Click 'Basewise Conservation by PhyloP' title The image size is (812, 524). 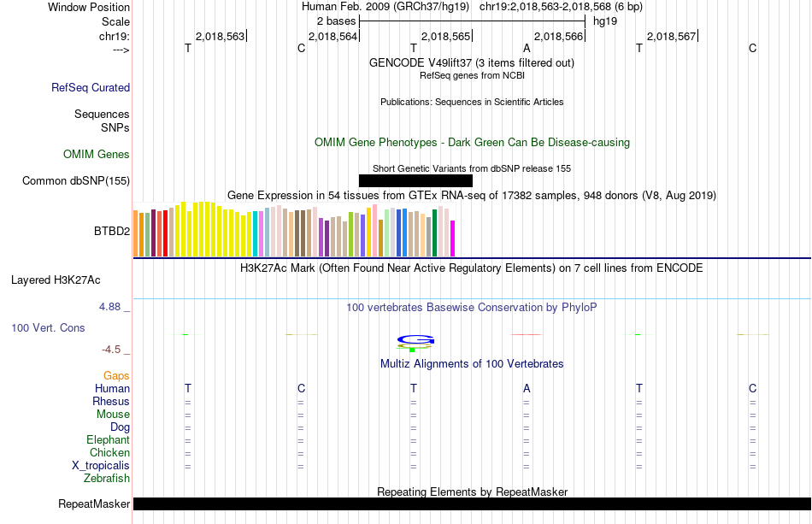[x=472, y=307]
